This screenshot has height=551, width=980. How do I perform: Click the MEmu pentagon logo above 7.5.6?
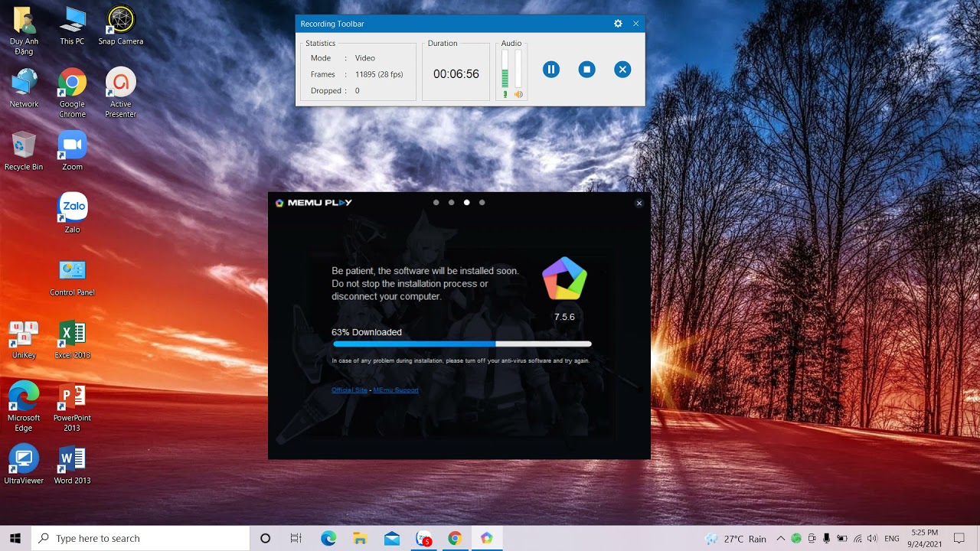(564, 279)
